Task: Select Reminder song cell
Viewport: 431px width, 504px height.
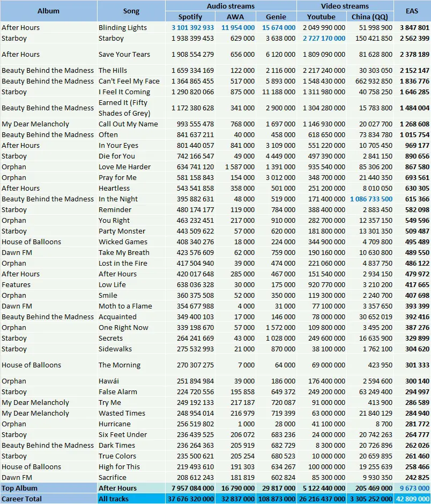Action: click(131, 209)
